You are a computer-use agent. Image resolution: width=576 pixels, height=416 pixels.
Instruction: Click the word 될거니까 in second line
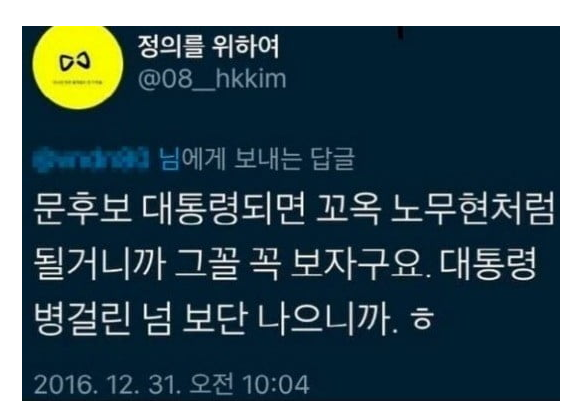(x=99, y=264)
